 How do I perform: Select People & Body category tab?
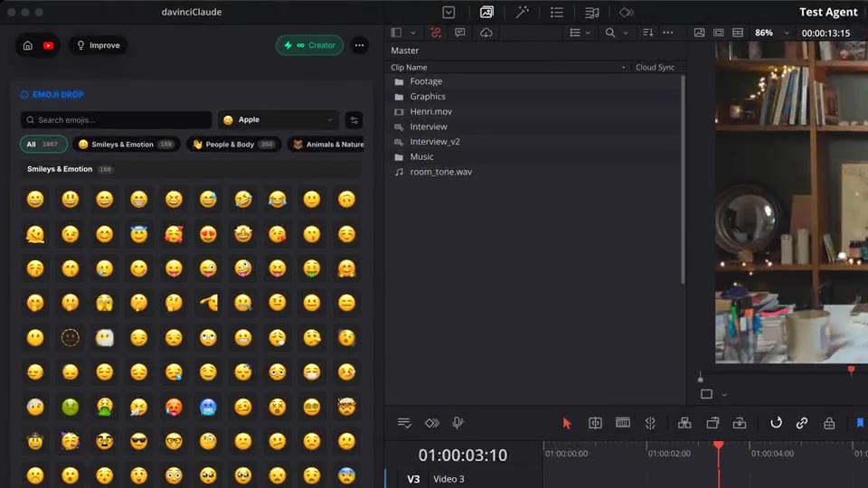tap(233, 145)
